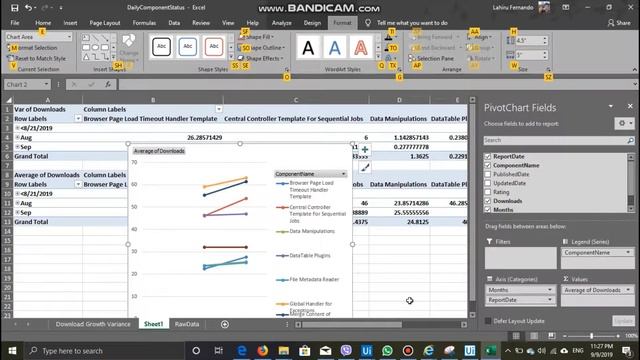Click the zoom slider handle
This screenshot has height=360, width=640.
[x=591, y=336]
